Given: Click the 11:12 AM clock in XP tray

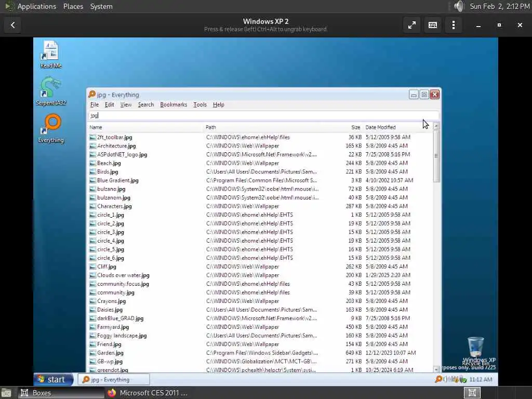Looking at the screenshot, I should point(481,379).
